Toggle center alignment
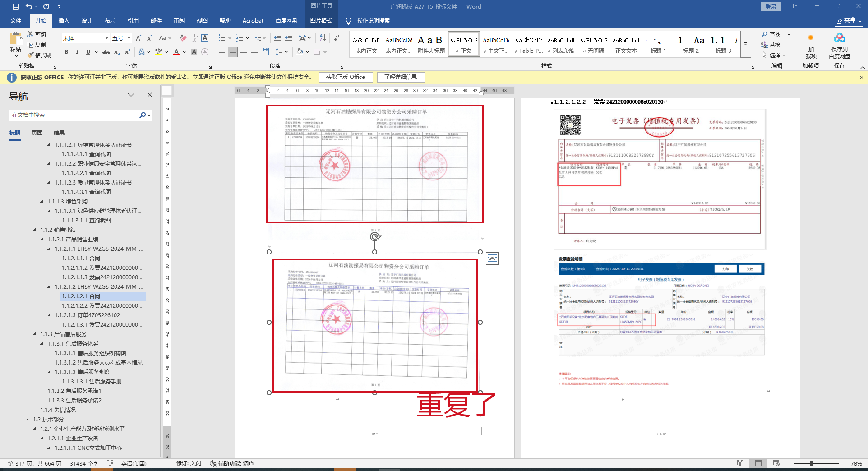 [233, 52]
